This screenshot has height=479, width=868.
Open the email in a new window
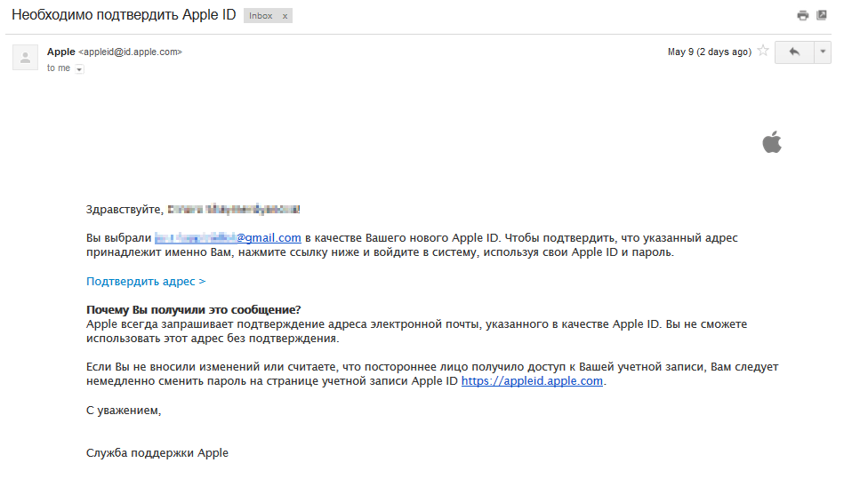[x=822, y=16]
